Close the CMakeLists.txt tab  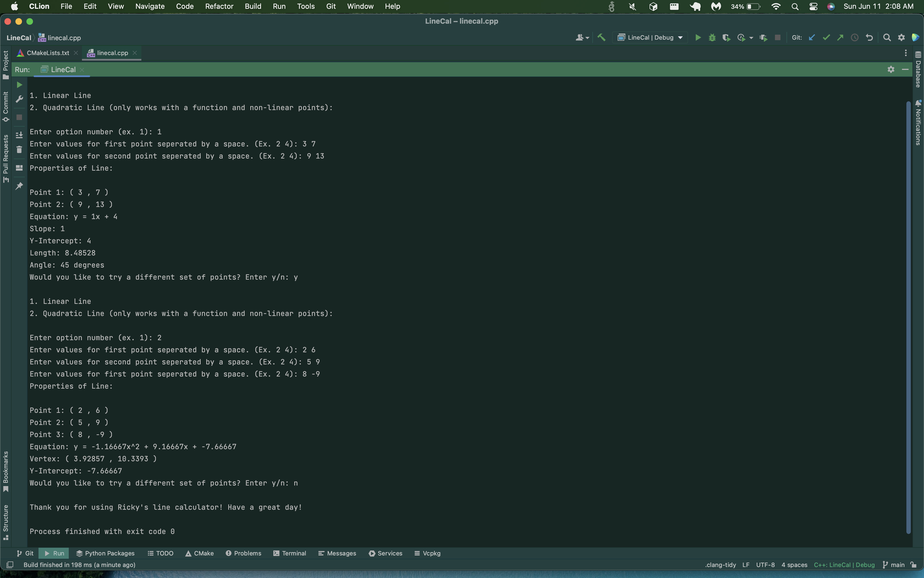point(76,53)
